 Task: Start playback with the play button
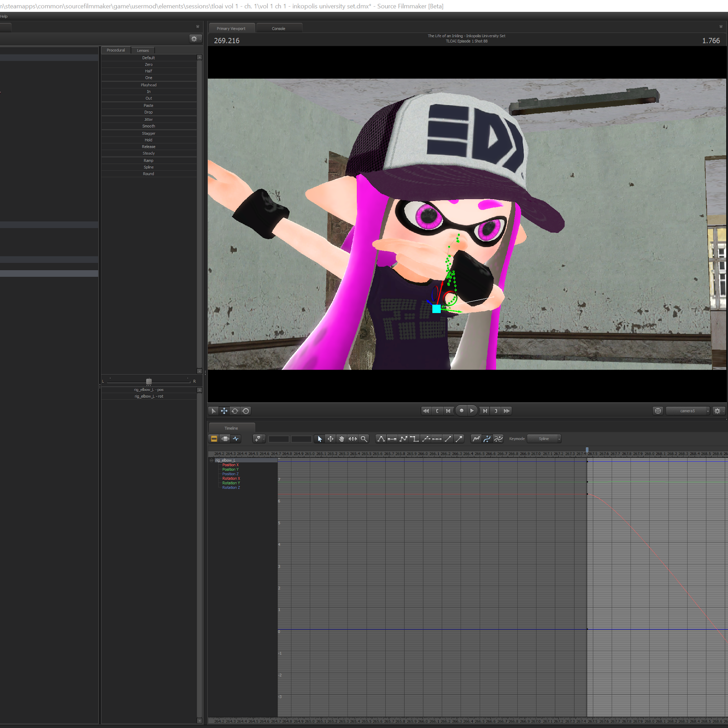pyautogui.click(x=472, y=411)
